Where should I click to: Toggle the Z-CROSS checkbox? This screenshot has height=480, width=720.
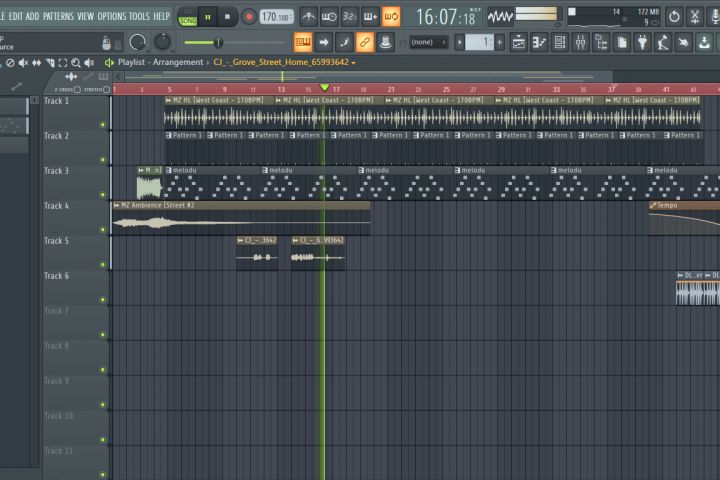pos(77,90)
